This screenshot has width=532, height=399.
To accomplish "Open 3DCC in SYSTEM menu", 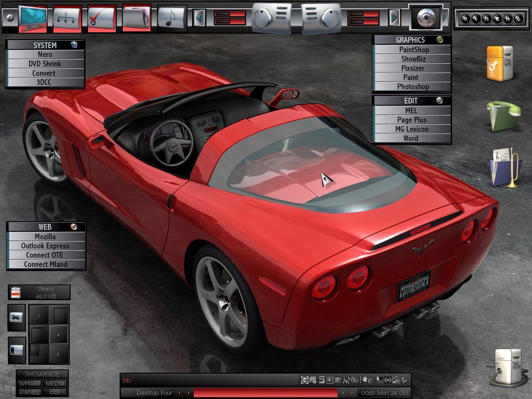I will point(46,82).
